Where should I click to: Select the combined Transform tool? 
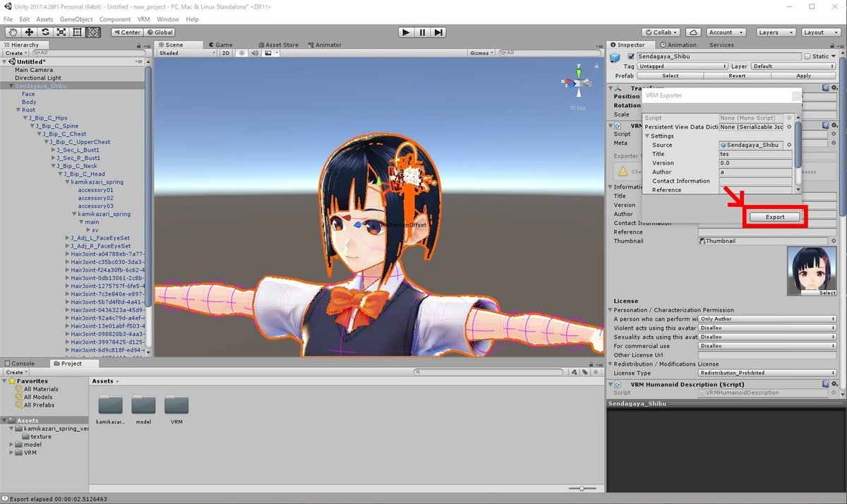click(94, 32)
